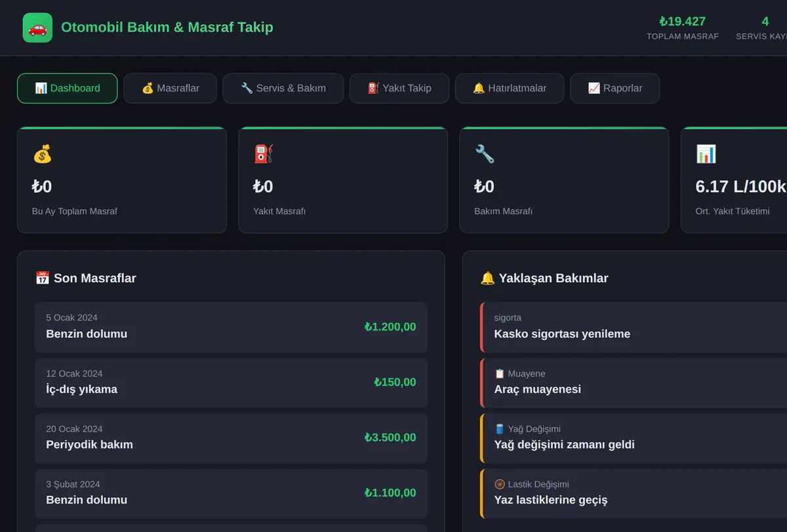
Task: Open the Dashboard tab
Action: (x=68, y=89)
